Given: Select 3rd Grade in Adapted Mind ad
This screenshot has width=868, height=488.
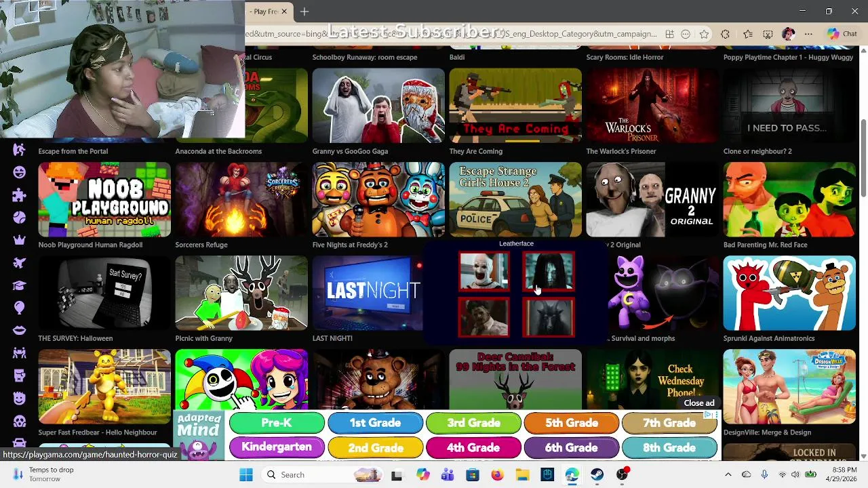Looking at the screenshot, I should (x=473, y=423).
